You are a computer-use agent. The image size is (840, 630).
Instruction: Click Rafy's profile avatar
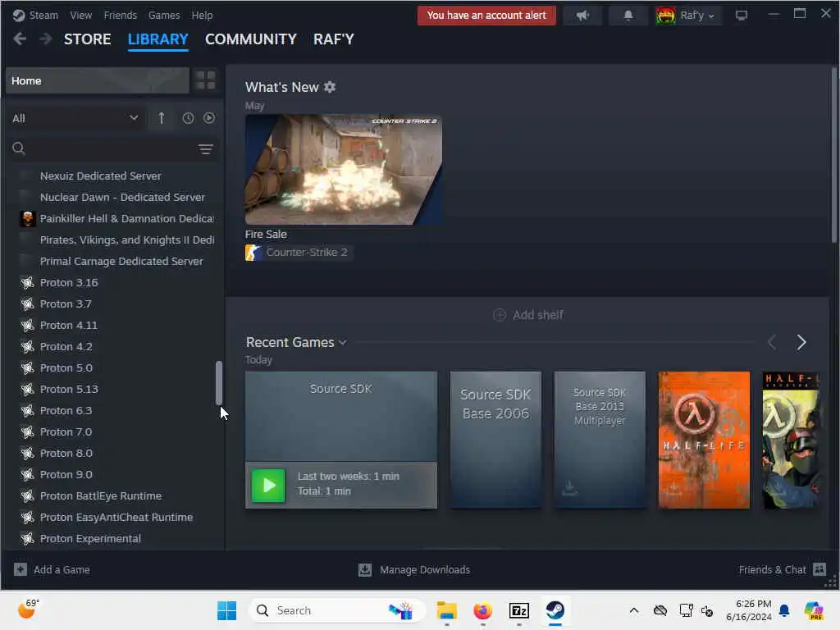click(x=666, y=16)
